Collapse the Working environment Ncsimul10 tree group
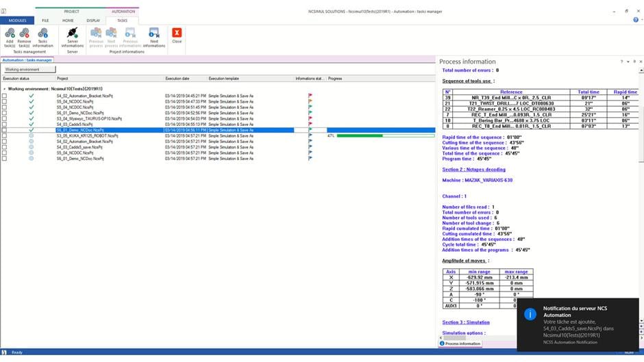The width and height of the screenshot is (644, 362). point(3,89)
